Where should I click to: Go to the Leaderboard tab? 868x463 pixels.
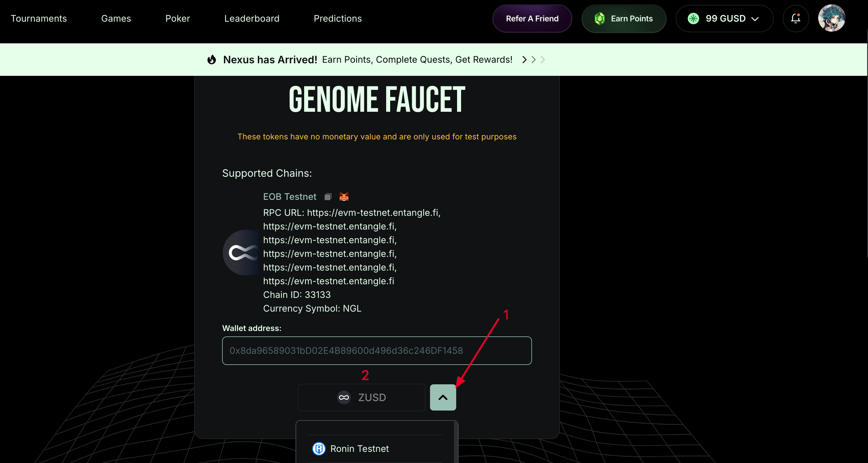(252, 18)
